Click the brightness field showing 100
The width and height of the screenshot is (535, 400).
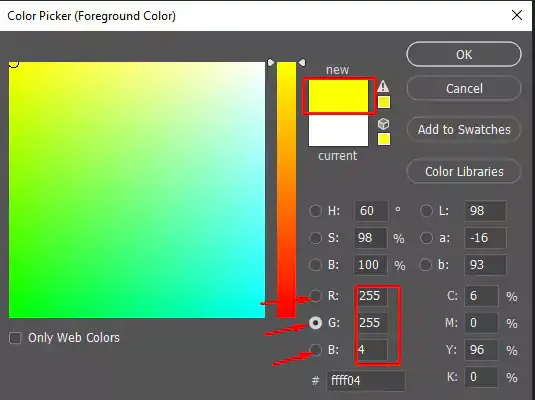pos(371,265)
